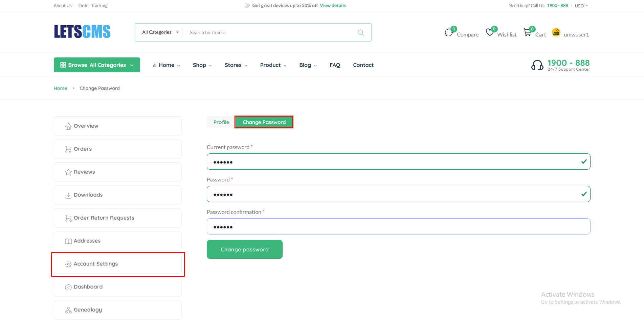This screenshot has width=644, height=321.
Task: Select the Change Password tab
Action: (x=264, y=122)
